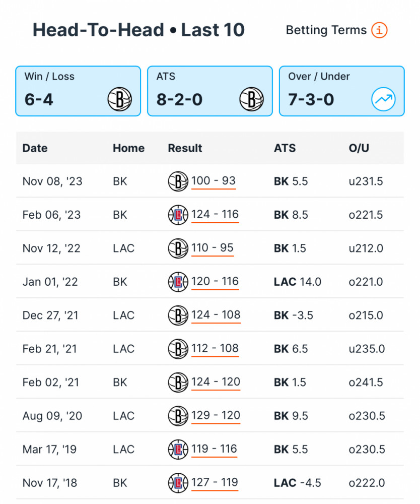420x504 pixels.
Task: Open the Betting Terms info icon
Action: [379, 30]
